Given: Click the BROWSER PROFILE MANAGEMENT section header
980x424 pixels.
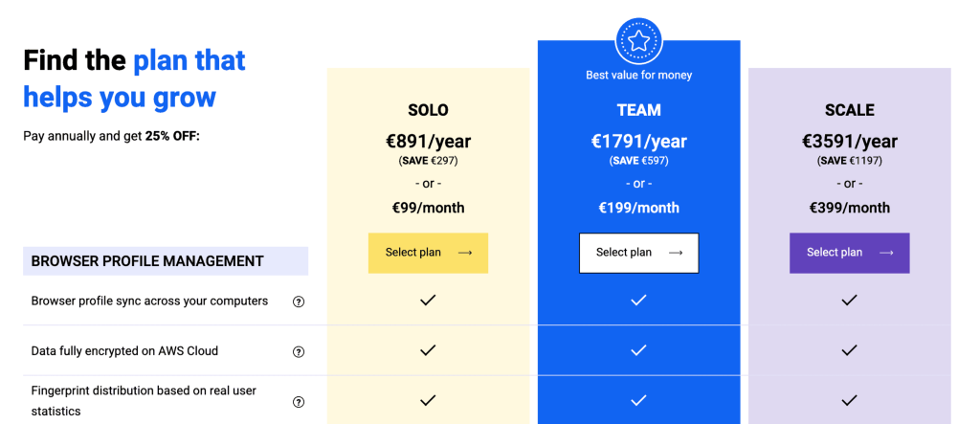Looking at the screenshot, I should click(x=166, y=260).
